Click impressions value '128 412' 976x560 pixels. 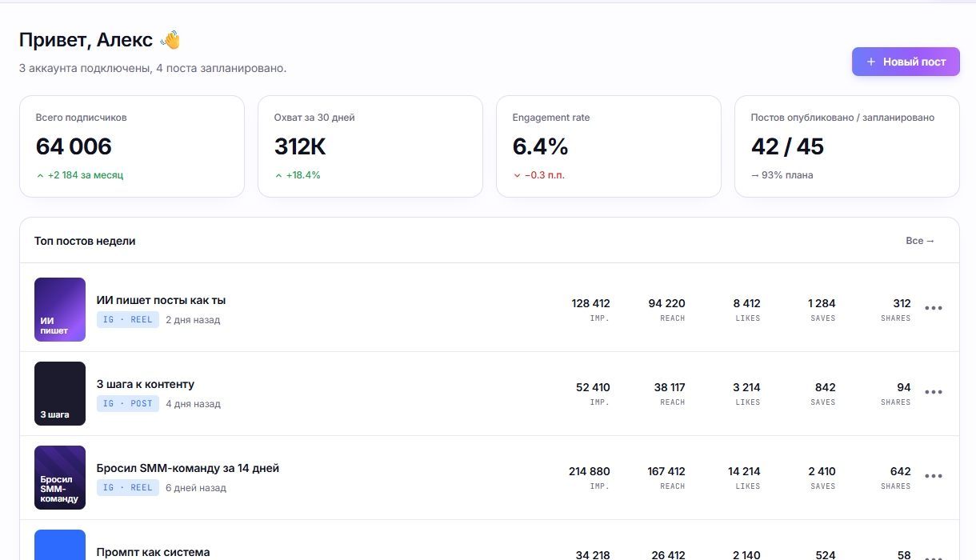click(590, 303)
